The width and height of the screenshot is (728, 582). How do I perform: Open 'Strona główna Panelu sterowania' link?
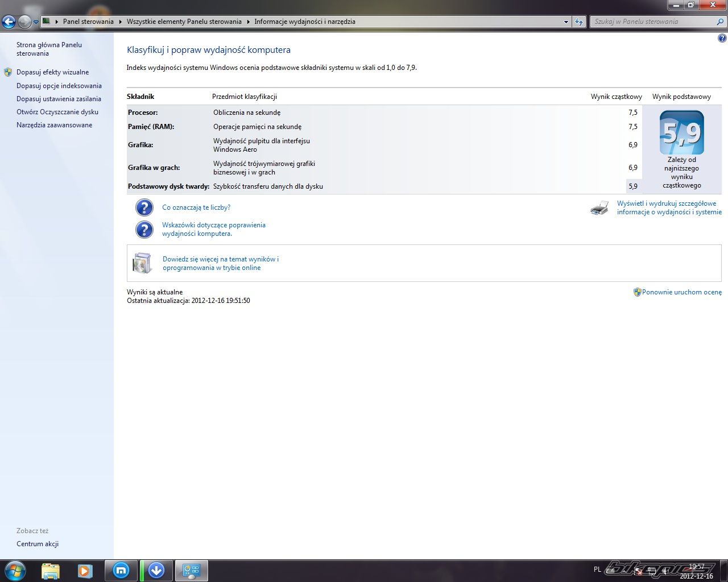pos(49,49)
